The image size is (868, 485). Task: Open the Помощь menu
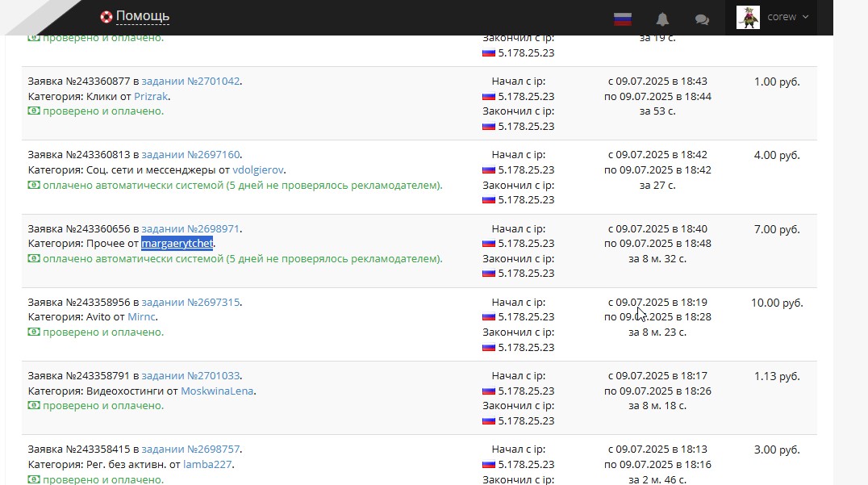(x=142, y=16)
